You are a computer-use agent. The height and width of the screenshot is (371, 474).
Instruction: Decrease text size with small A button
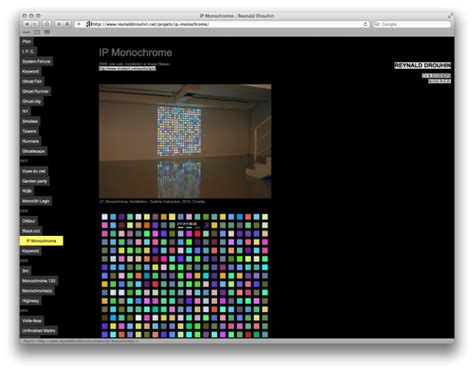point(59,24)
